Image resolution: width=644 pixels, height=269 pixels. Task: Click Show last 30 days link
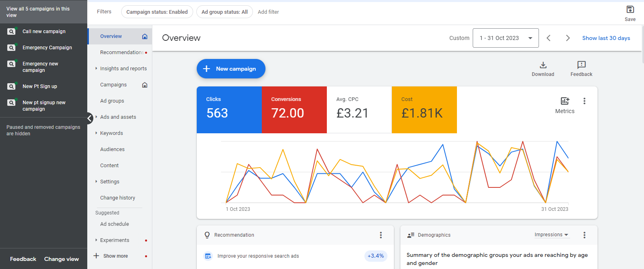[x=606, y=38]
